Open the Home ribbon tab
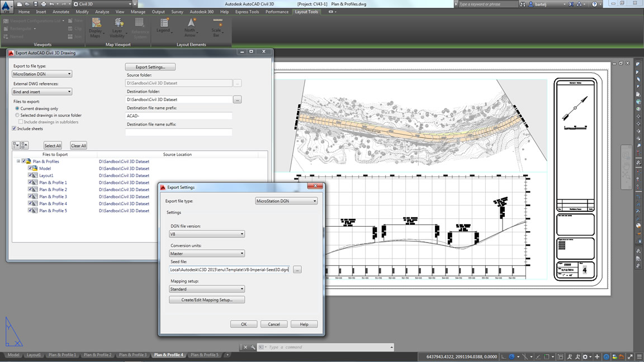This screenshot has height=362, width=644. 24,12
